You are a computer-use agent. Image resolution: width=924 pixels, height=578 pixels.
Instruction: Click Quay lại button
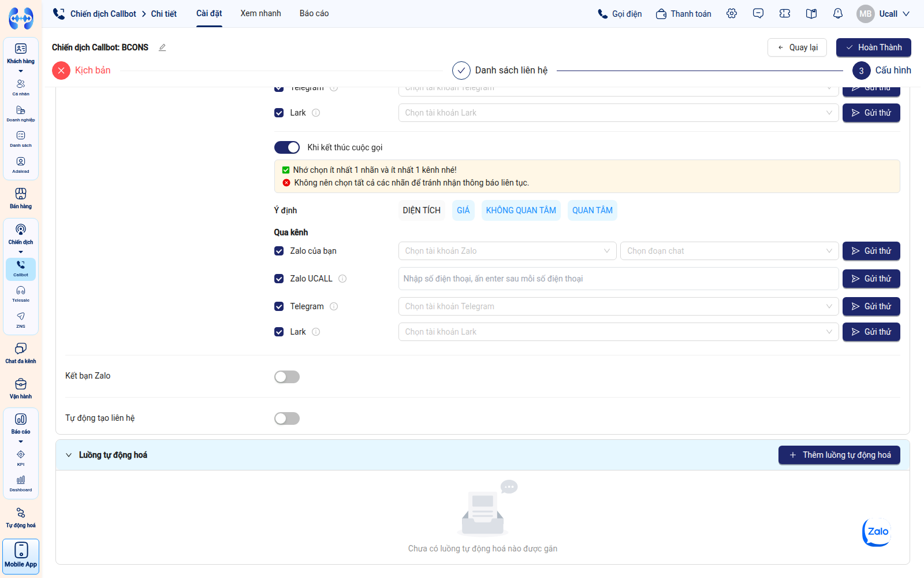tap(797, 47)
